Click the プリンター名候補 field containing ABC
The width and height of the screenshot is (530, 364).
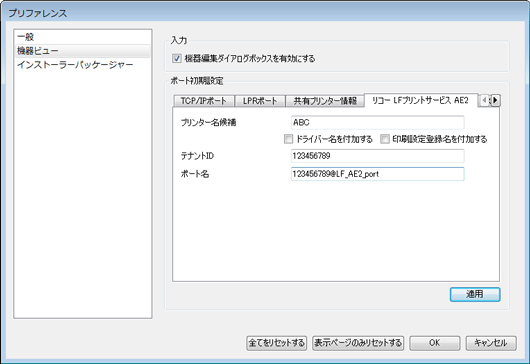click(x=378, y=122)
